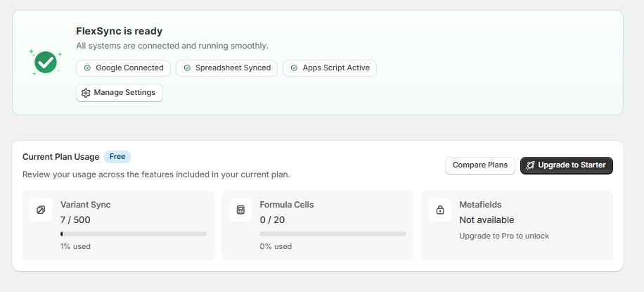Click the Spreadsheet Synced status badge
This screenshot has height=292, width=644.
point(226,68)
